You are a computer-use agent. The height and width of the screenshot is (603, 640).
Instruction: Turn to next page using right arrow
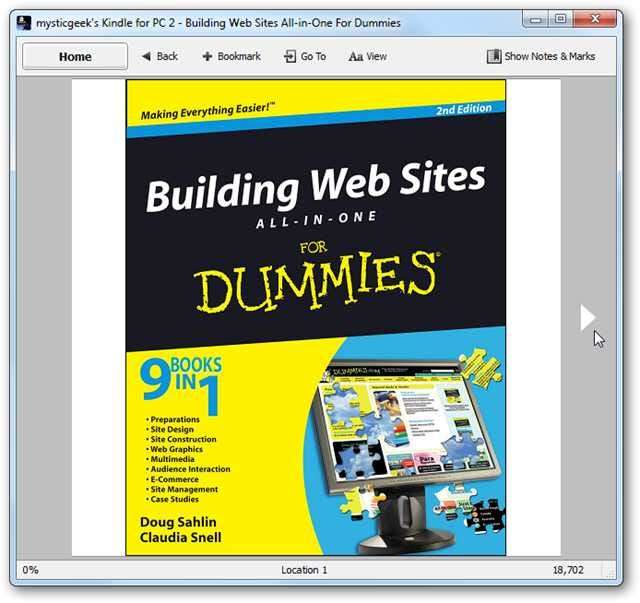[587, 317]
